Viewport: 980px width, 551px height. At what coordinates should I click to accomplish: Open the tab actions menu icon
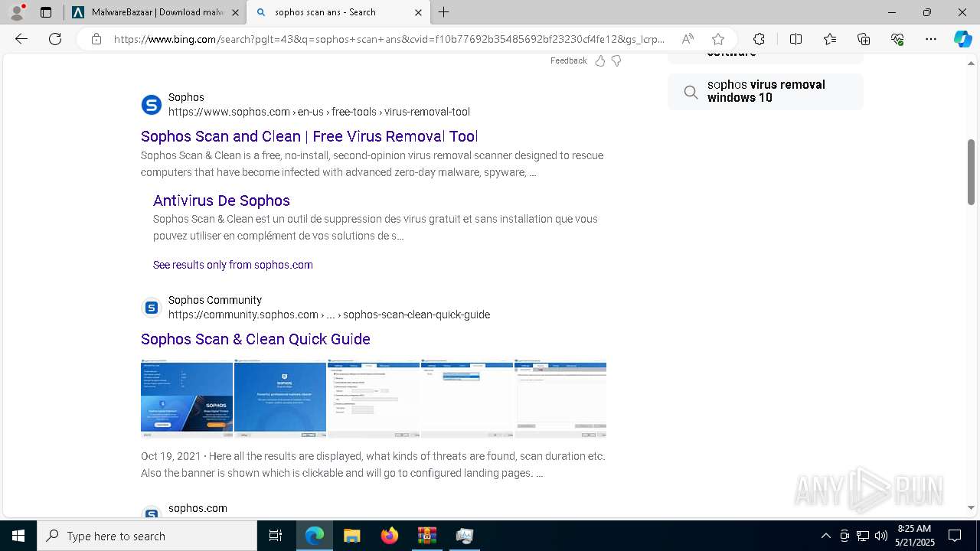[46, 12]
